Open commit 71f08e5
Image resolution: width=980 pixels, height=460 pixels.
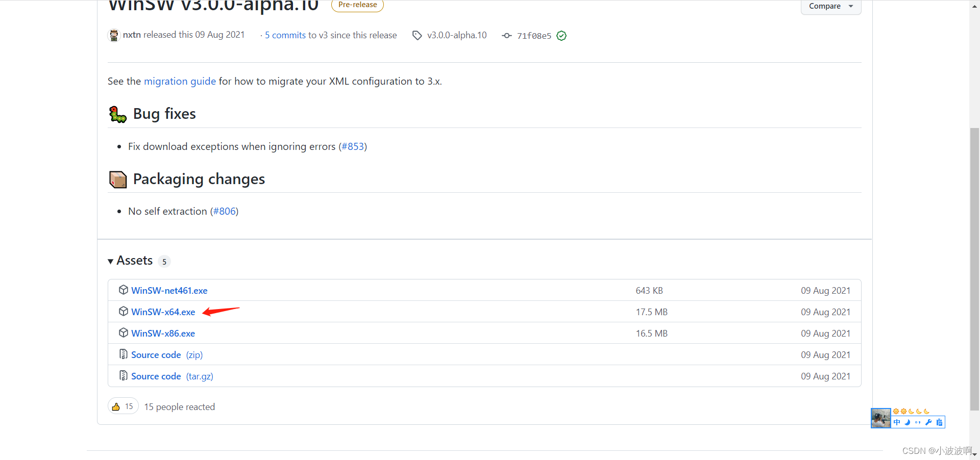click(x=534, y=36)
